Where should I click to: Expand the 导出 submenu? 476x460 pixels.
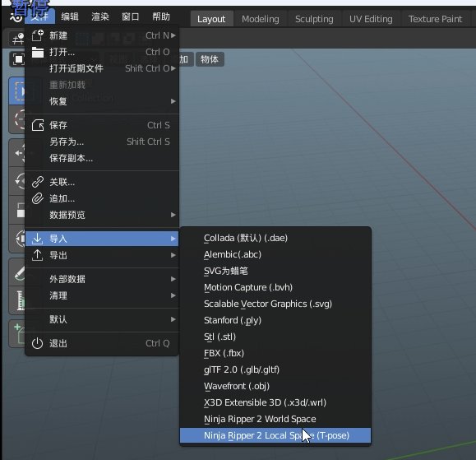click(x=102, y=255)
